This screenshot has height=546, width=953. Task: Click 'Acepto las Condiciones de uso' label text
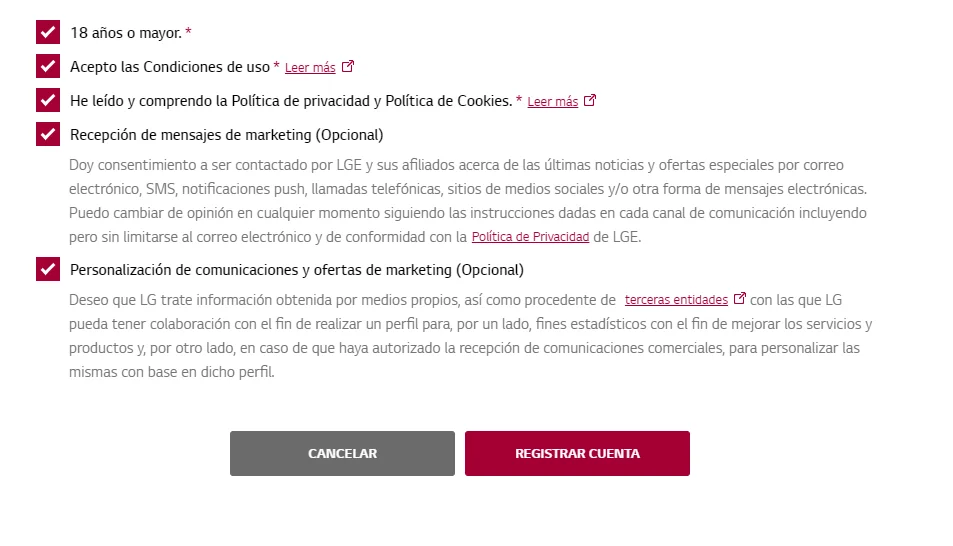tap(170, 67)
